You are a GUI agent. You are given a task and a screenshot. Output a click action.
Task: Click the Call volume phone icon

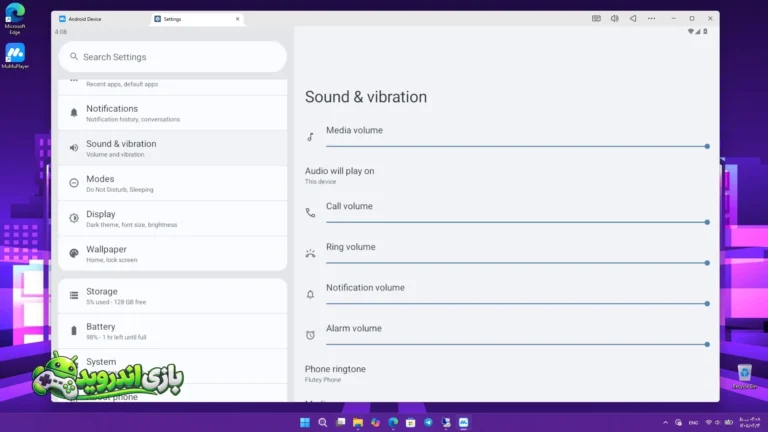click(310, 213)
